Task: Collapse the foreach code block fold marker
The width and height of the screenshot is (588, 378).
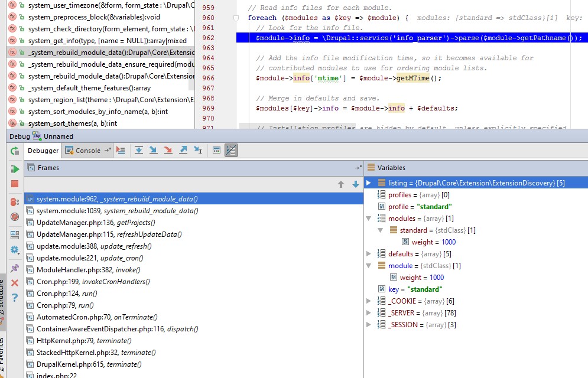Action: click(x=236, y=18)
